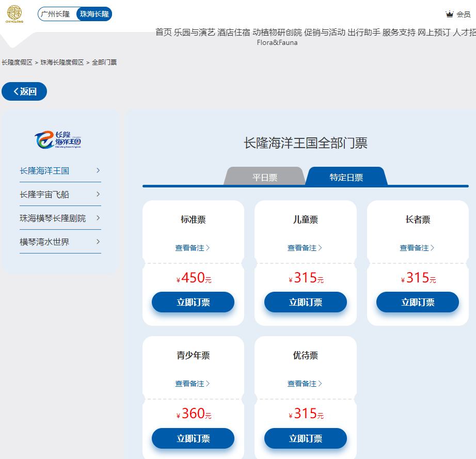Screen dimensions: 476x459
Task: Click the 315元 price on 儿童票
Action: pos(306,278)
